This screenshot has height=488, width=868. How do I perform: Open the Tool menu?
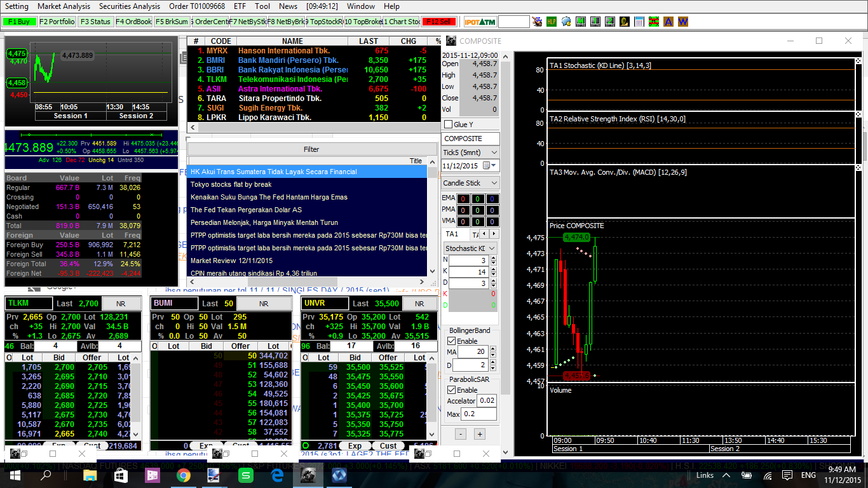click(x=262, y=6)
